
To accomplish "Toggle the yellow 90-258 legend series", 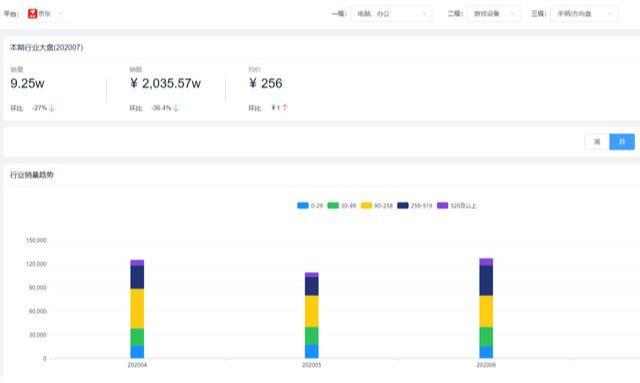I will [377, 205].
